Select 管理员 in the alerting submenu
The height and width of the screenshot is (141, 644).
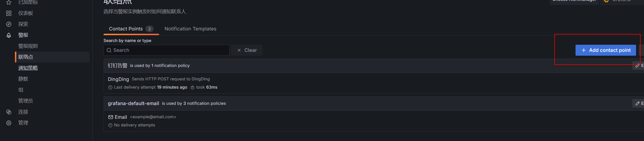[25, 101]
